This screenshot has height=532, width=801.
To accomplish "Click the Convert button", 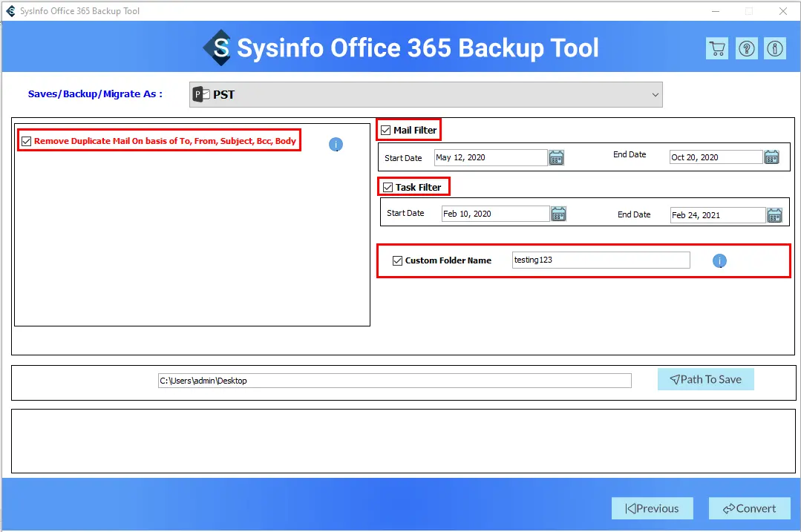I will click(749, 508).
